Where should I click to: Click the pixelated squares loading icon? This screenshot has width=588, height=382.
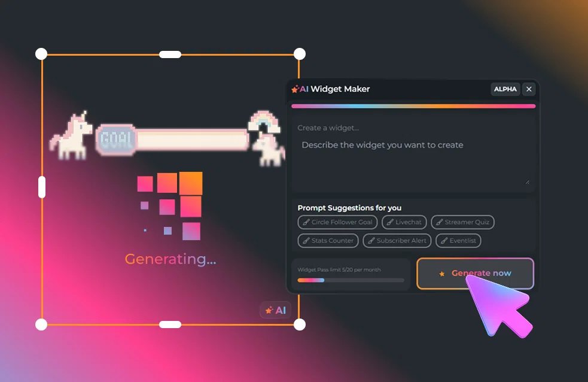tap(170, 205)
